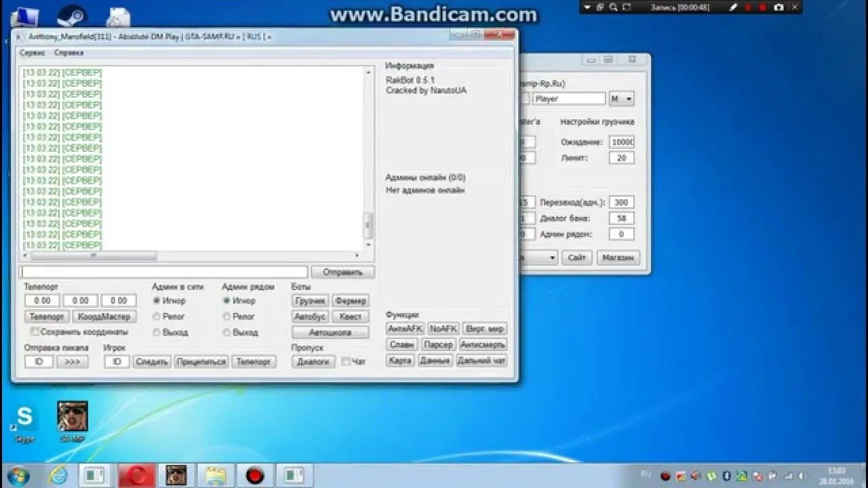
Task: Start the Фермер bot
Action: click(351, 301)
